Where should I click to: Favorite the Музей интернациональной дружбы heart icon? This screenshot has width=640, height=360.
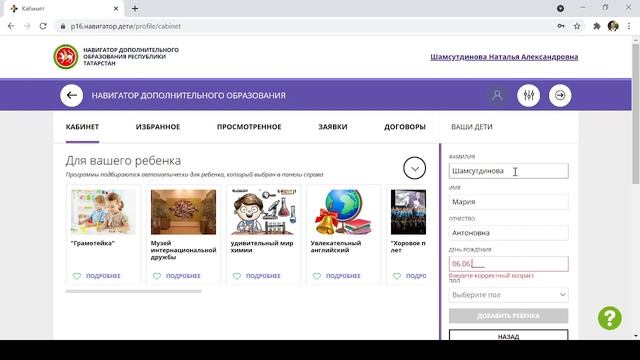tap(157, 276)
